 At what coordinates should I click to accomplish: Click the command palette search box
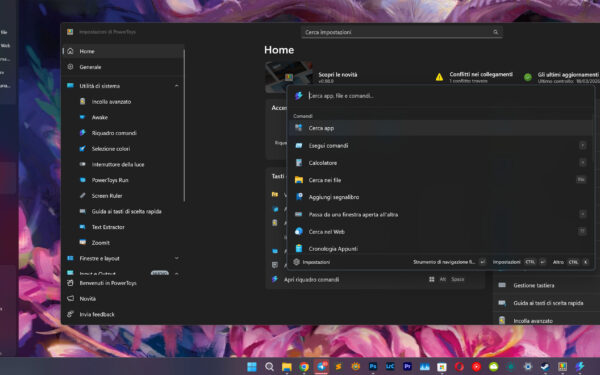pyautogui.click(x=440, y=96)
